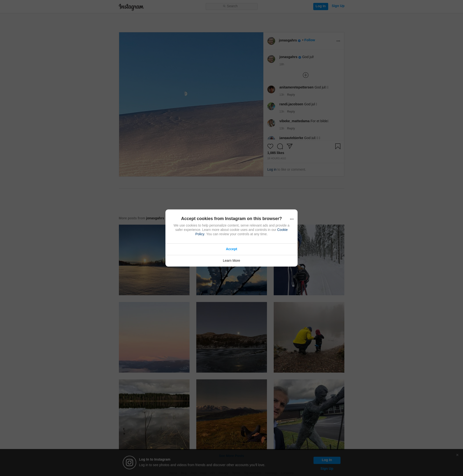Open the Cookie Policy link
Screen dimensions: 463x476
tap(282, 230)
